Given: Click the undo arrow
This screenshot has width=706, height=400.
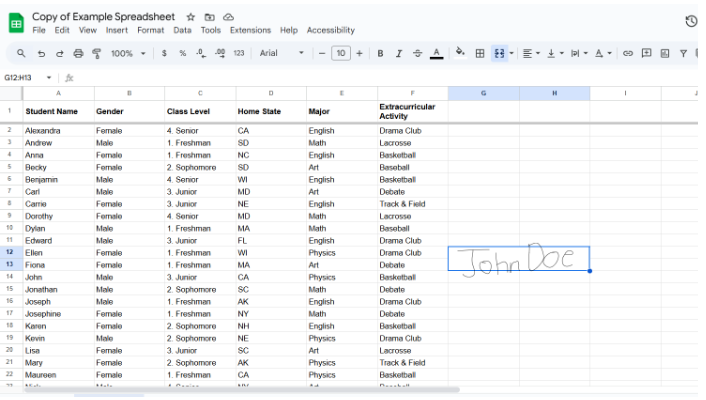Looking at the screenshot, I should click(x=41, y=53).
